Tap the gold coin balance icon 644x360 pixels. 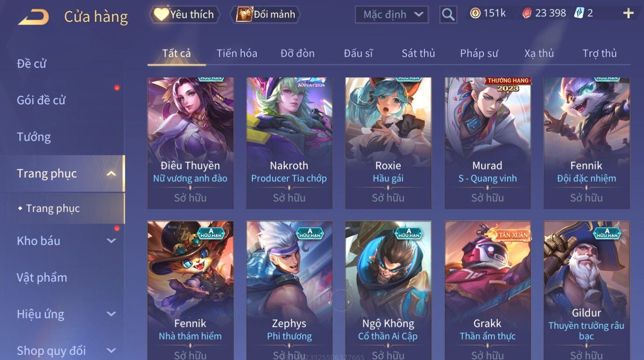coord(475,13)
